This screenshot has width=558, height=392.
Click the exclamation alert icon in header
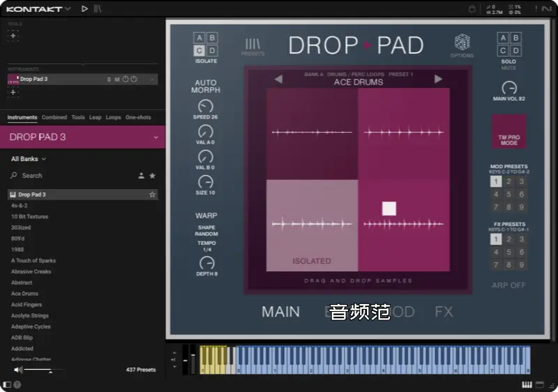(536, 9)
